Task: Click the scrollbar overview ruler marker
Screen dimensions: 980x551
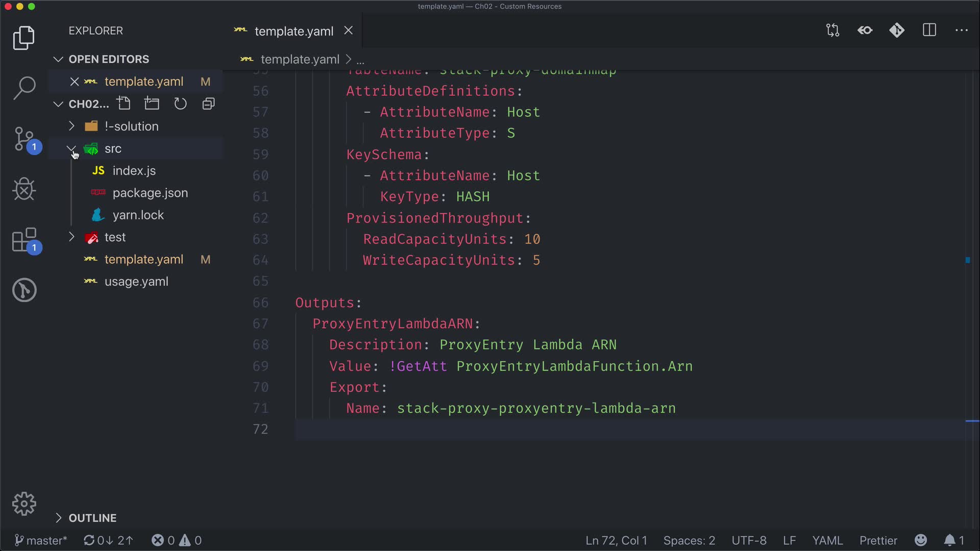Action: click(967, 260)
